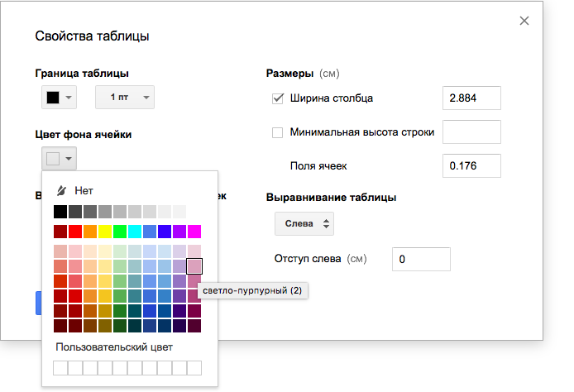
Task: Click the first empty custom color slot
Action: (60, 368)
